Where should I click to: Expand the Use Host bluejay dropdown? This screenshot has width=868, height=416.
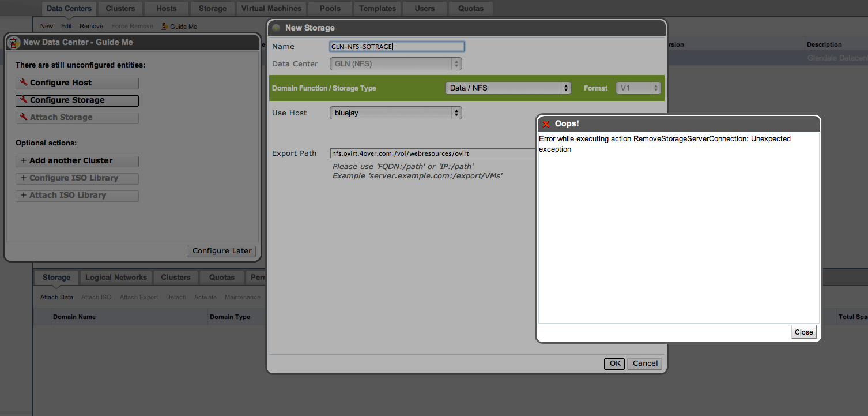coord(395,113)
